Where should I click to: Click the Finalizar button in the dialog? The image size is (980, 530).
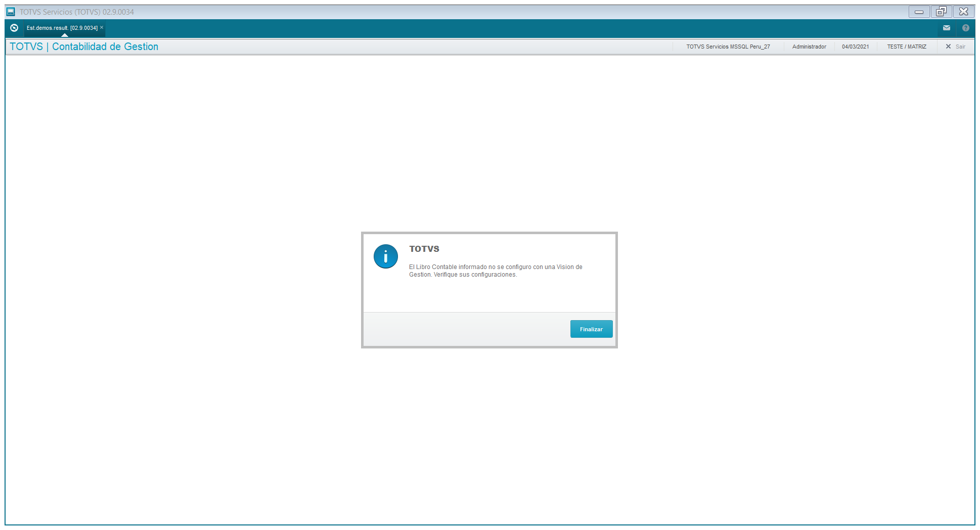click(x=591, y=329)
